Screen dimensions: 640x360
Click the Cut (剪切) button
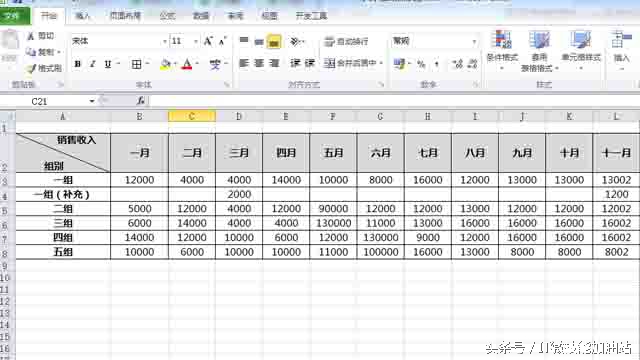click(41, 36)
